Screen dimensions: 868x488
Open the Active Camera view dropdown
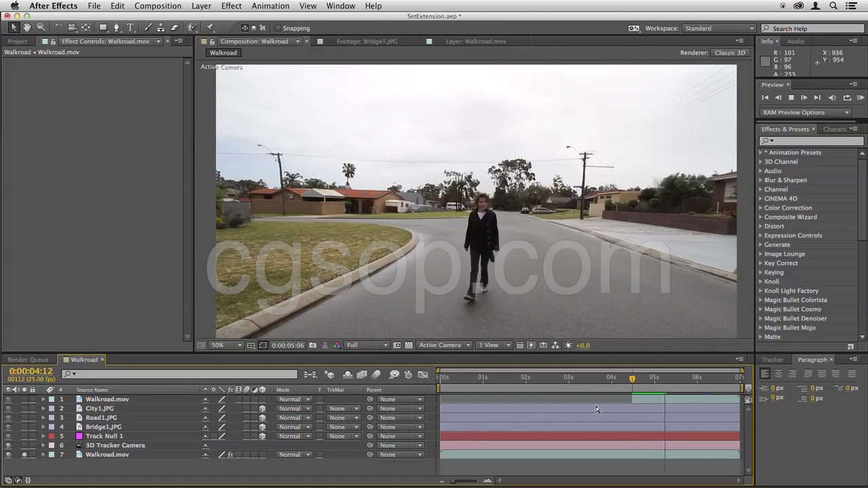click(444, 346)
